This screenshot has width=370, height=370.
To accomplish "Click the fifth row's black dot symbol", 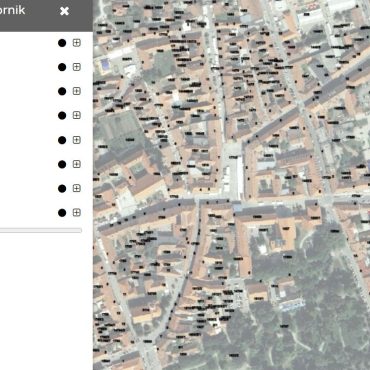I will point(62,140).
